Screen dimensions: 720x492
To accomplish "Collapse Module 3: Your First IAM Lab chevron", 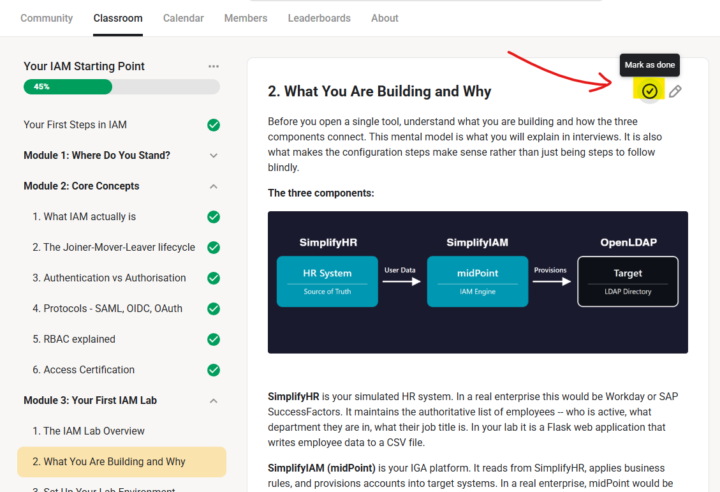I will coord(214,401).
